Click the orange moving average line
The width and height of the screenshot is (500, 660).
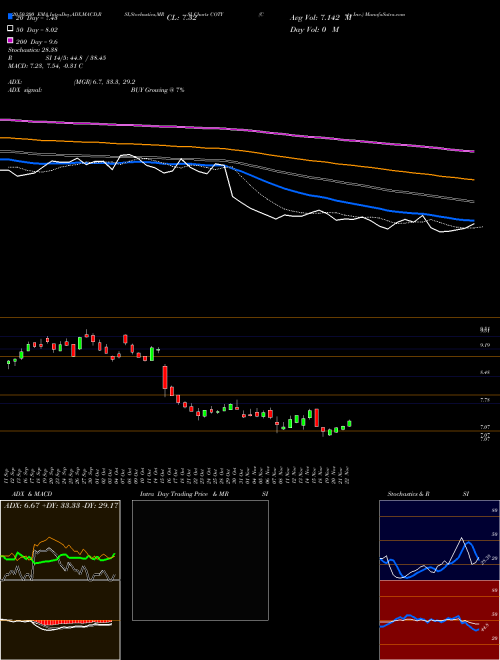coord(237,150)
